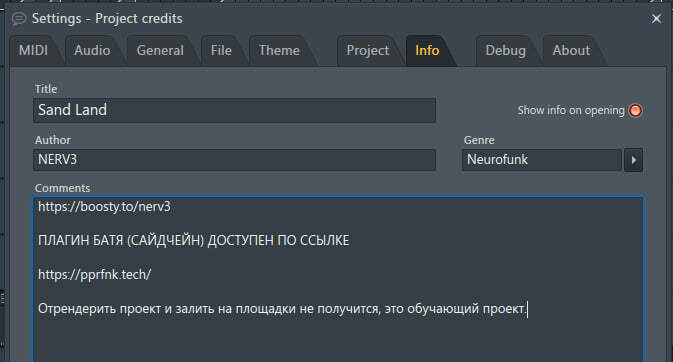Switch to the About tab
Image resolution: width=673 pixels, height=362 pixels.
click(571, 51)
